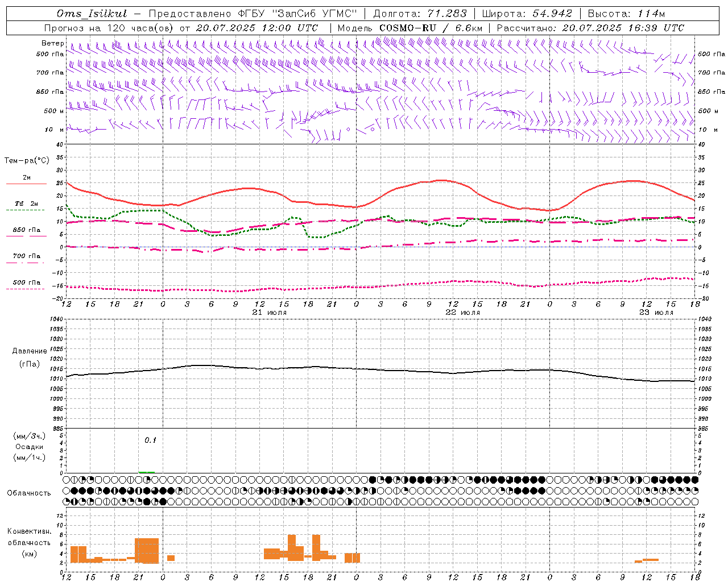This screenshot has width=728, height=582.
Task: Click the small green precipitation bar
Action: point(147,472)
